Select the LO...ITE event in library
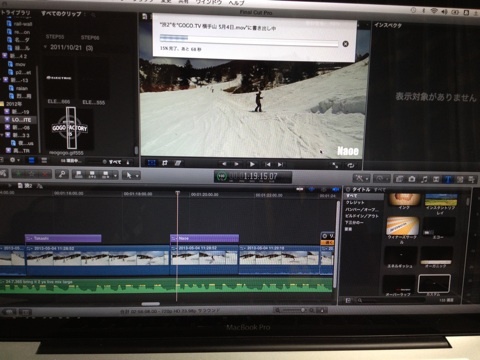Viewport: 480px width, 360px height. point(19,119)
